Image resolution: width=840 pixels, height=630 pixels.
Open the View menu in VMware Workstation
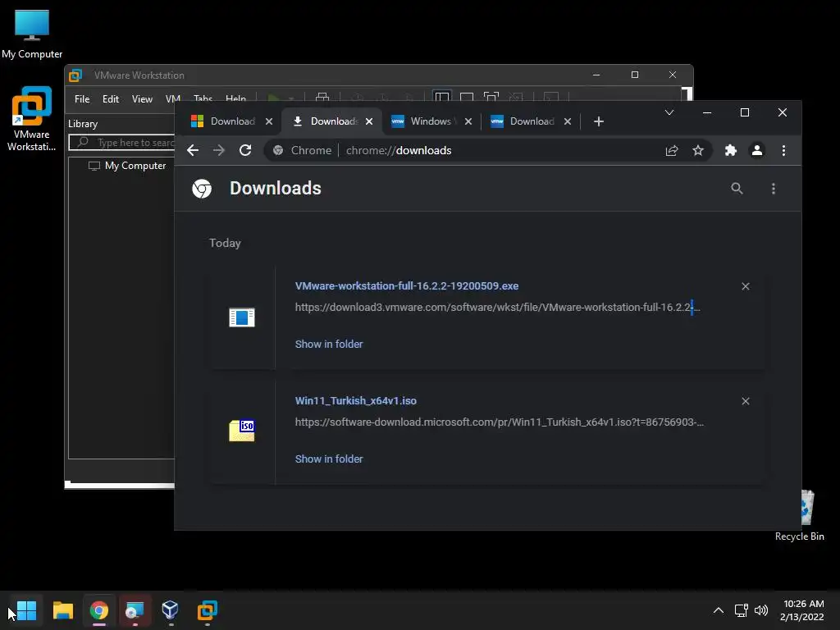(x=142, y=99)
